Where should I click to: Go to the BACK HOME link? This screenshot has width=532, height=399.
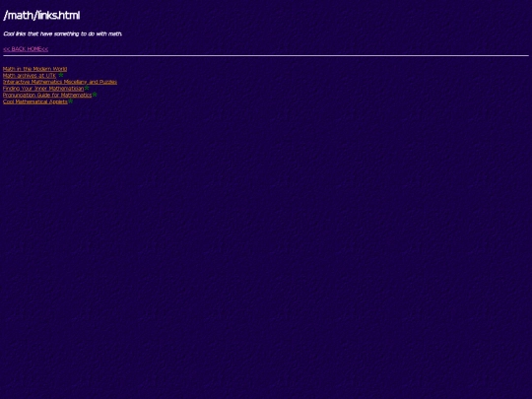click(x=26, y=49)
